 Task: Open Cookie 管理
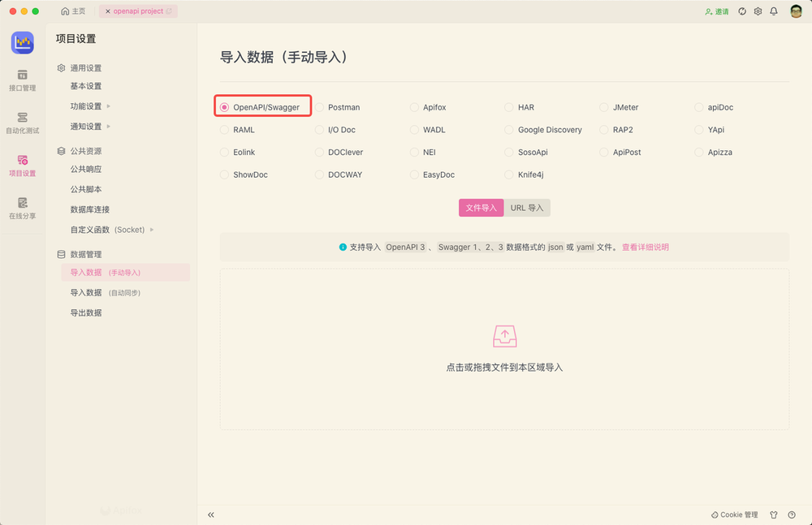(x=733, y=514)
